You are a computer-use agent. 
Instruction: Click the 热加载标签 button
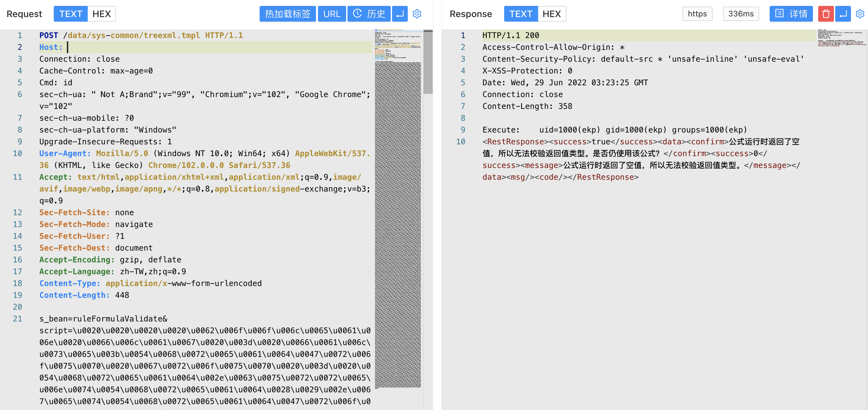click(287, 14)
